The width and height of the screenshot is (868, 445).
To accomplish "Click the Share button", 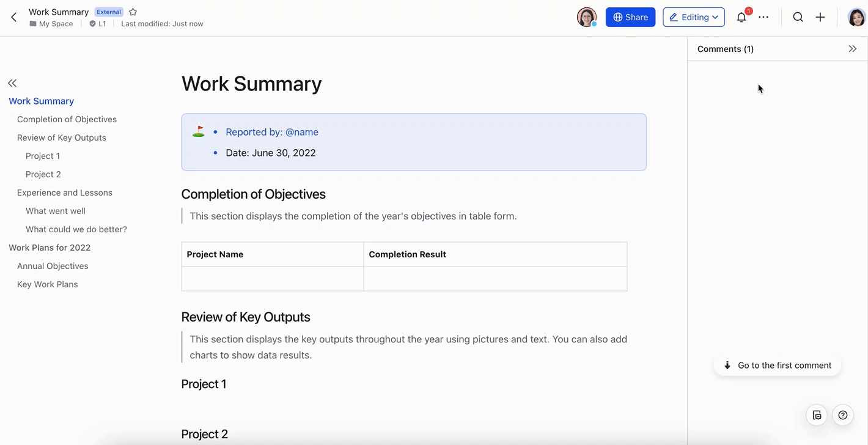I will (630, 17).
